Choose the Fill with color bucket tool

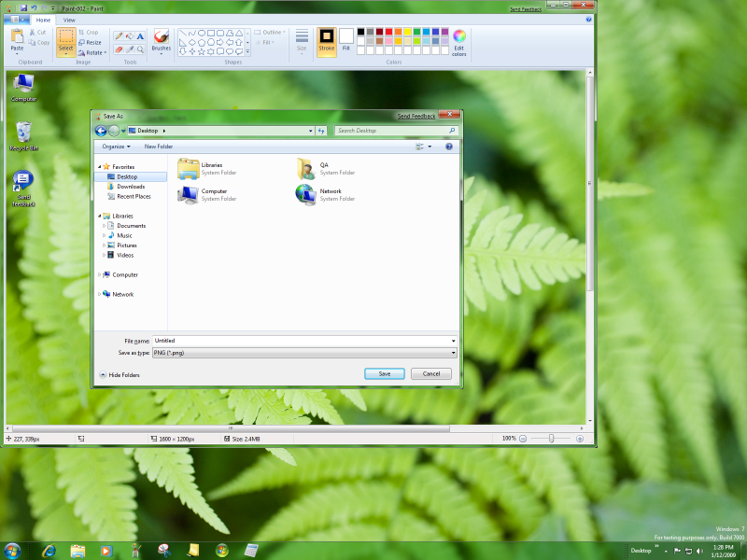[129, 36]
